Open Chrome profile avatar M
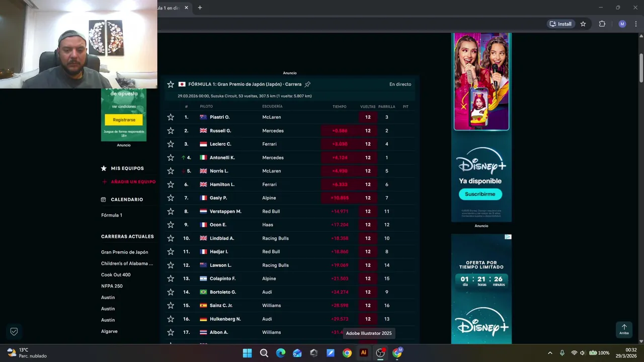 click(622, 24)
